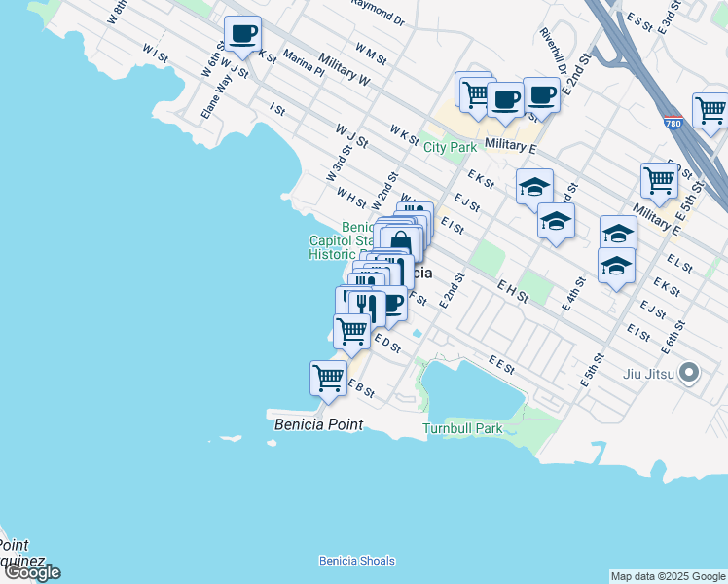The image size is (728, 584).
Task: Select the Turnbull Park label
Action: pyautogui.click(x=462, y=428)
